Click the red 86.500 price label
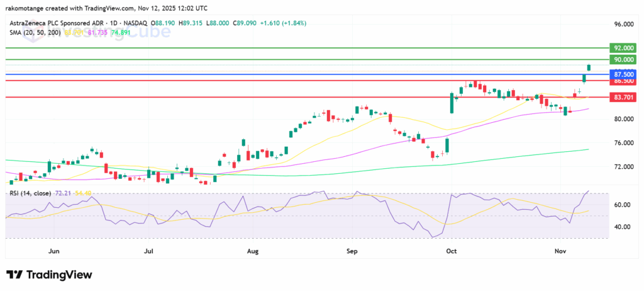 click(x=623, y=81)
